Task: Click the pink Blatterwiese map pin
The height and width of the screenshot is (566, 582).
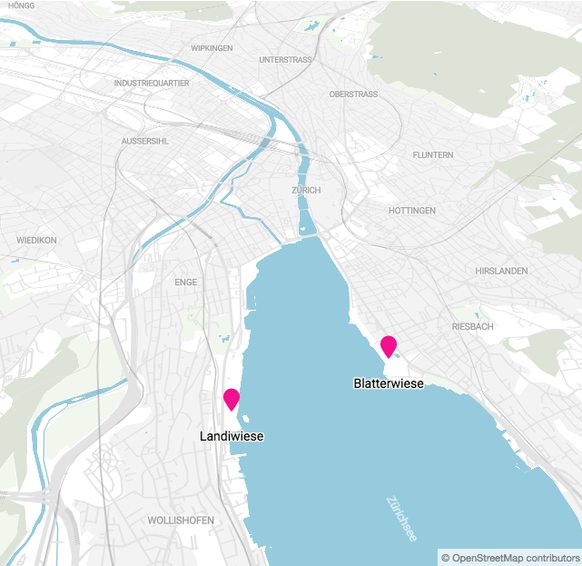Action: 389,347
